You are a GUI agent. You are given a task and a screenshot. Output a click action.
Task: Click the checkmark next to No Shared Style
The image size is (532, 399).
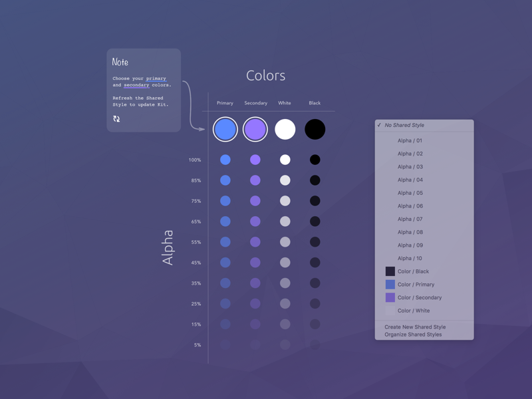[x=380, y=125]
